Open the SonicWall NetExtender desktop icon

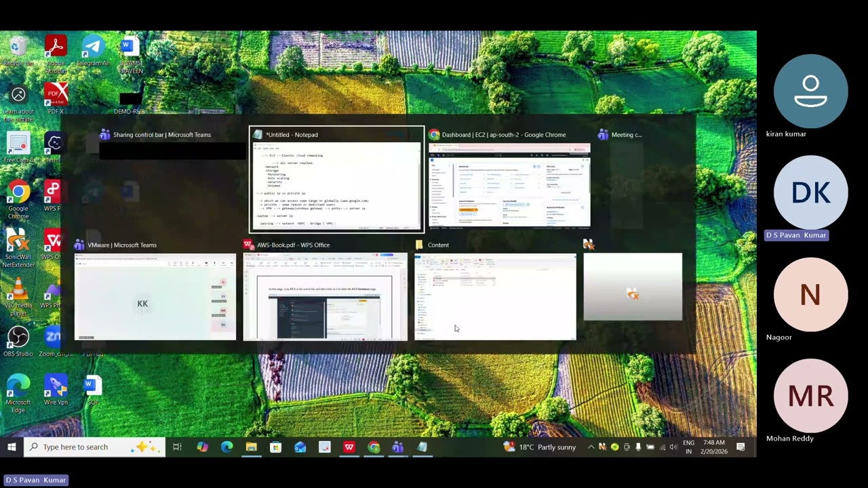pos(18,249)
